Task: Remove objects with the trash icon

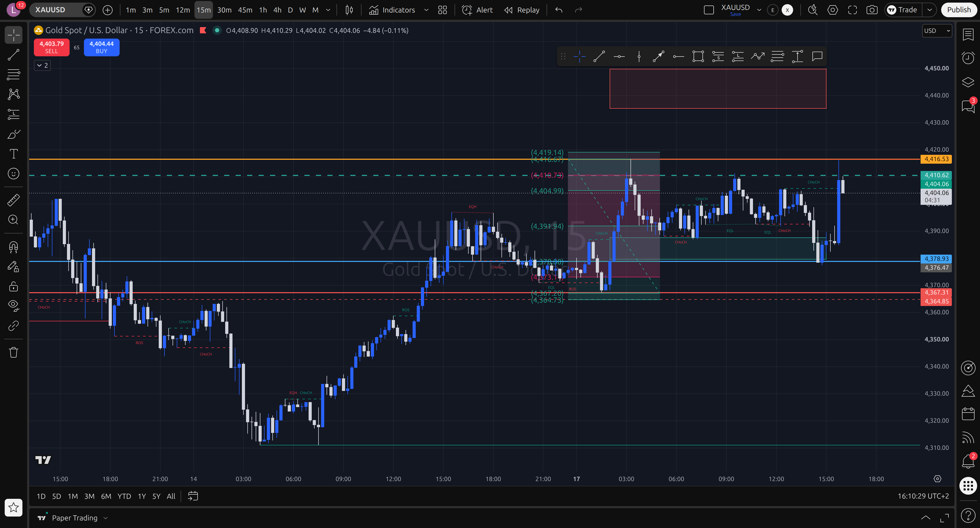Action: coord(14,352)
